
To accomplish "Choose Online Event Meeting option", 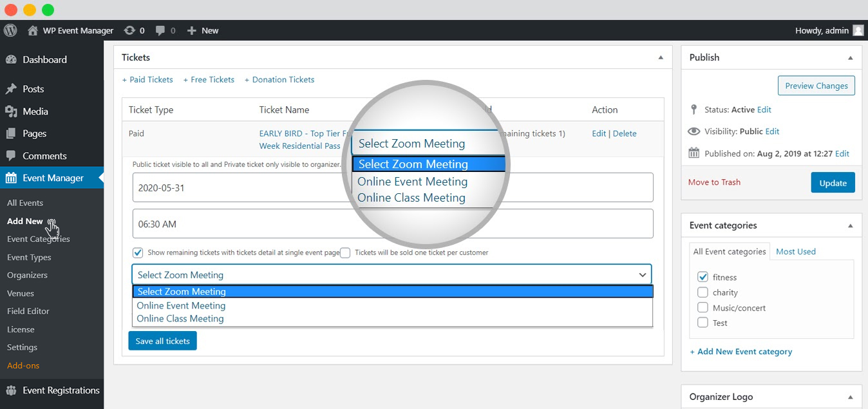I will [392, 306].
